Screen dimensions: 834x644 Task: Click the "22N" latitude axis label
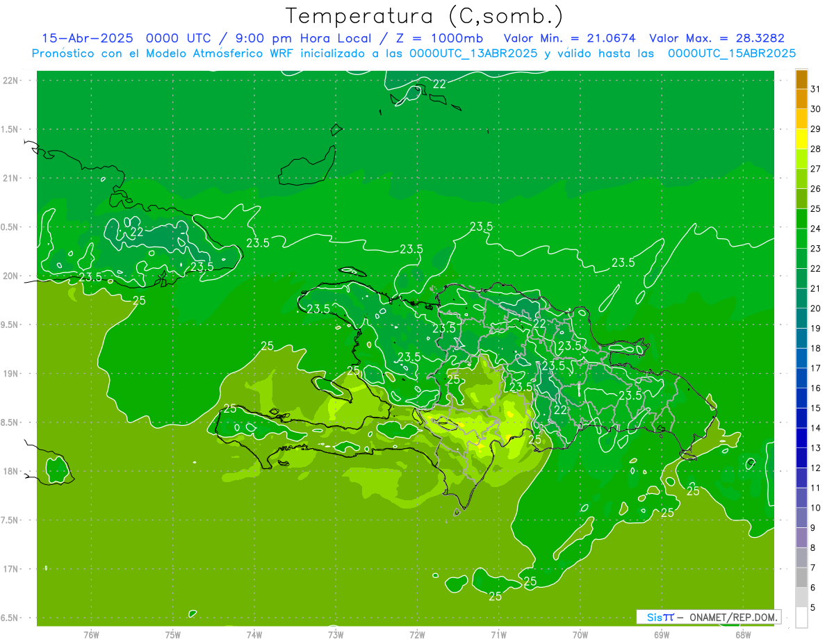coord(12,81)
